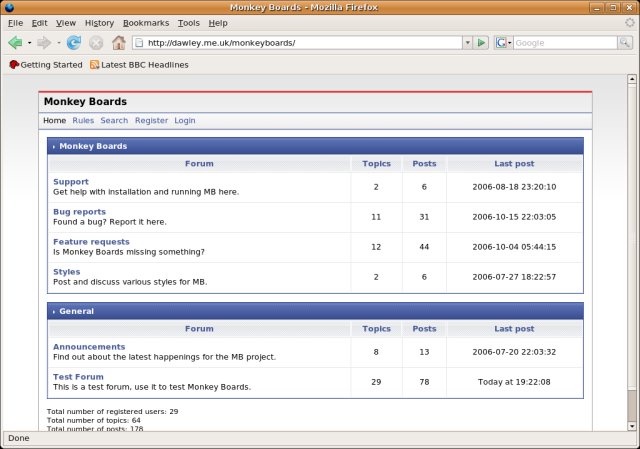Open the URL history dropdown arrow
This screenshot has height=449, width=640.
[467, 43]
